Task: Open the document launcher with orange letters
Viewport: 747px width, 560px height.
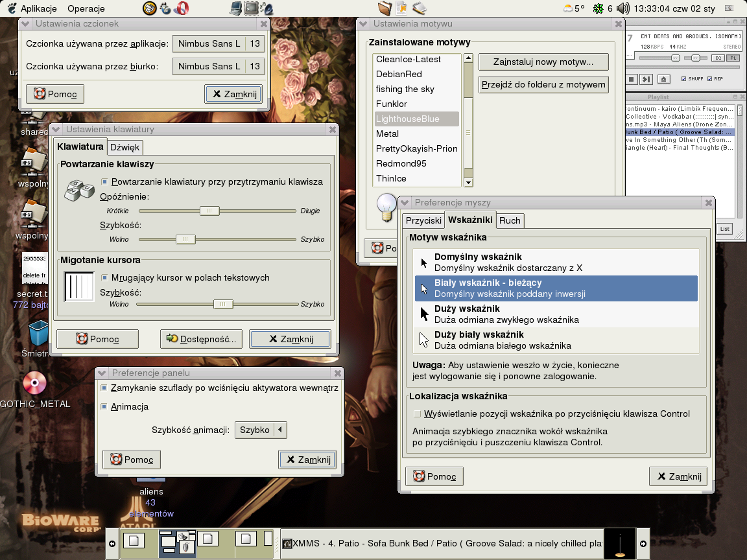Action: point(401,8)
